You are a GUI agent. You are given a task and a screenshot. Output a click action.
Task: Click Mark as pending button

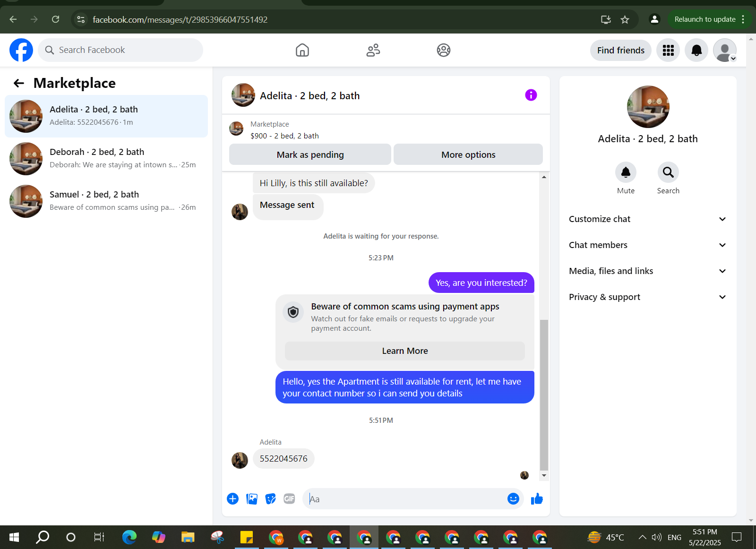pos(310,154)
